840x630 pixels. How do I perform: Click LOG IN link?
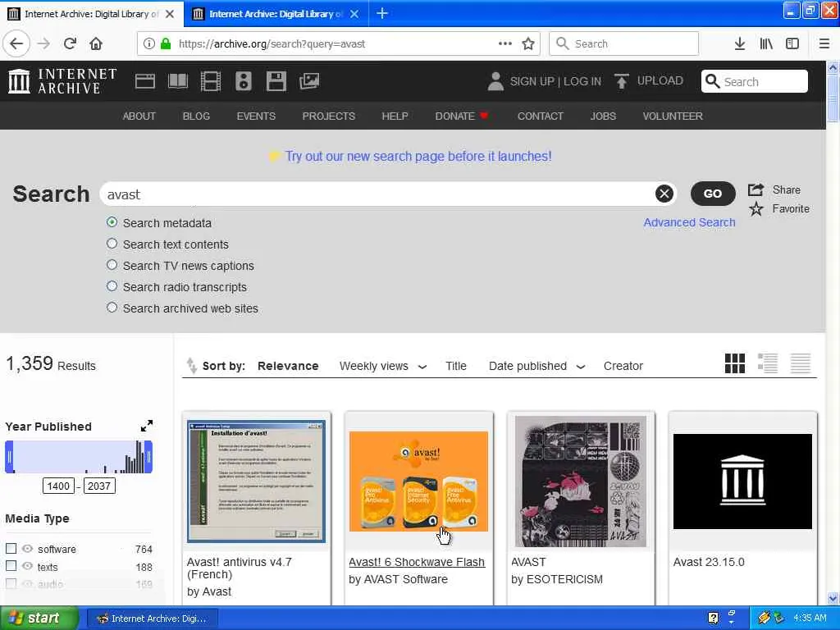coord(582,81)
